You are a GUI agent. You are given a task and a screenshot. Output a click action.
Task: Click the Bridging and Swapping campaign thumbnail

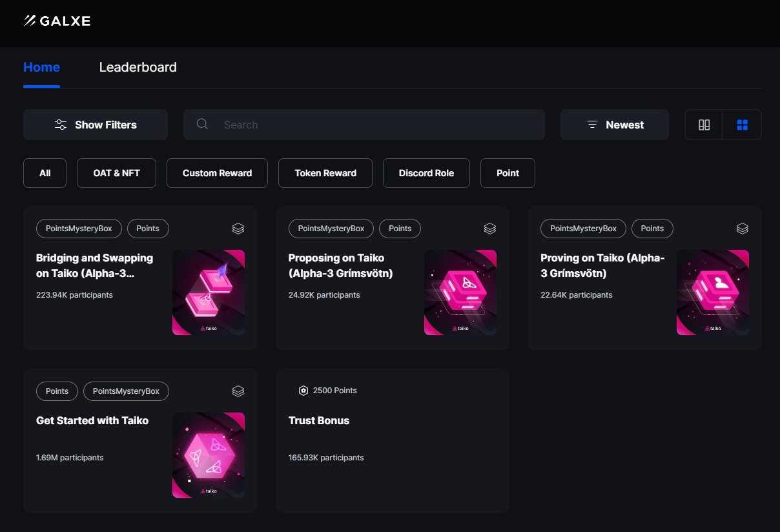209,292
